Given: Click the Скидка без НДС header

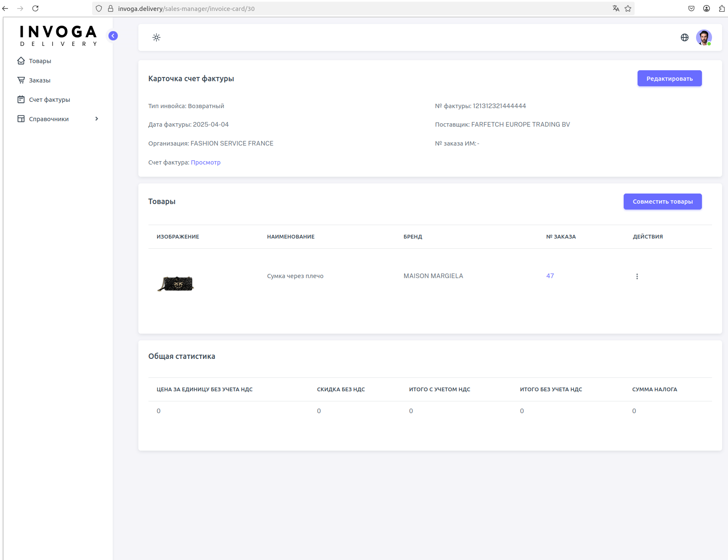Looking at the screenshot, I should click(341, 390).
